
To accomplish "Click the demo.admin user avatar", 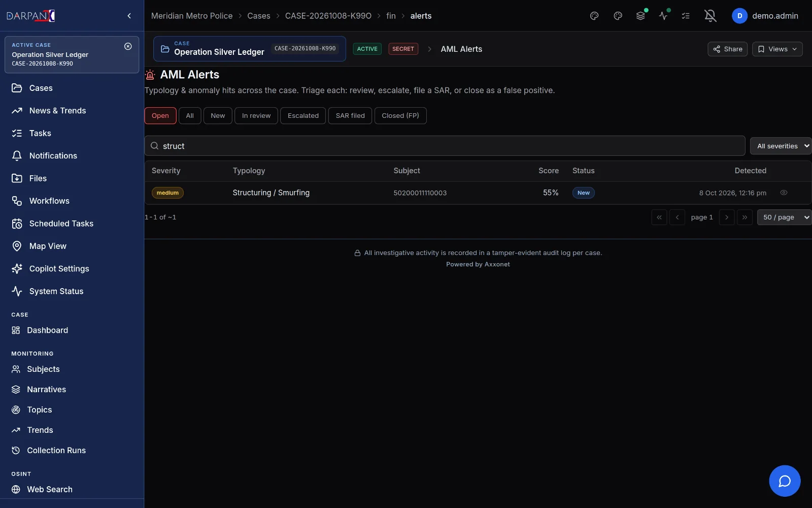I will click(739, 16).
